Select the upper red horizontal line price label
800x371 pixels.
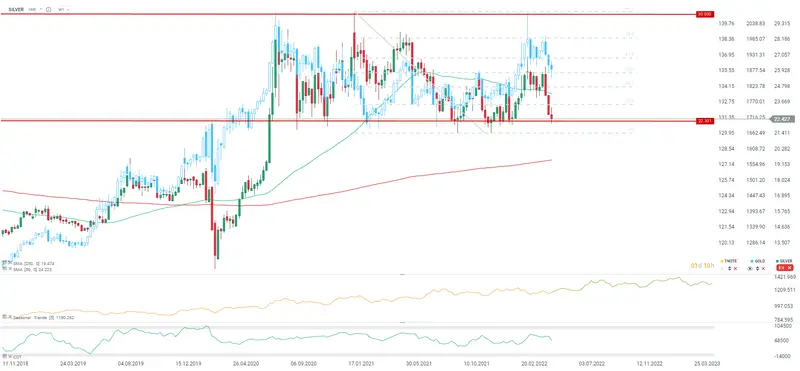tap(704, 14)
